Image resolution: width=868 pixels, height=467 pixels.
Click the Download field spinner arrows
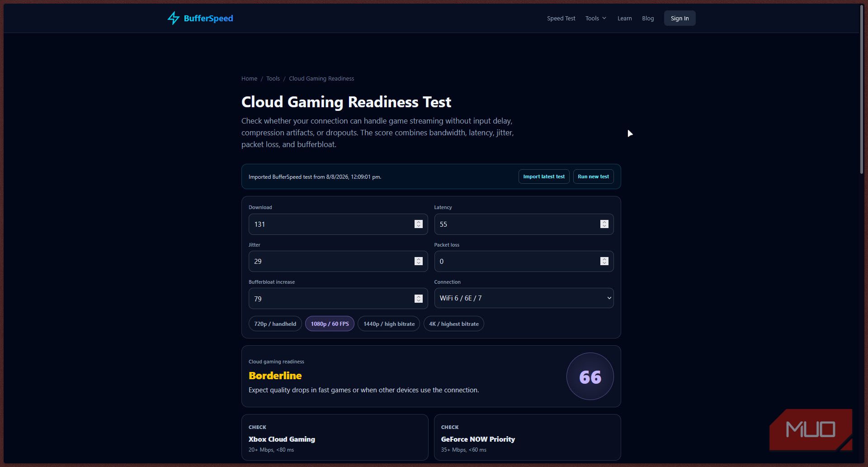[419, 224]
